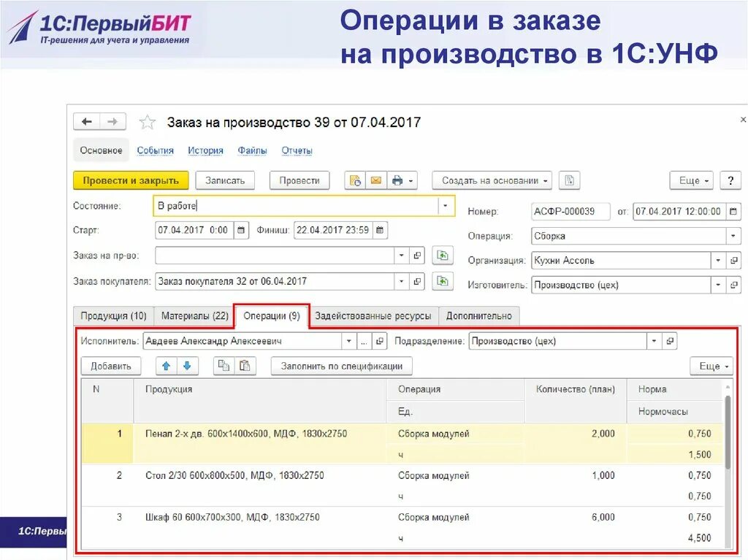Expand the Исполнитель dropdown arrow
748x560 pixels.
348,342
